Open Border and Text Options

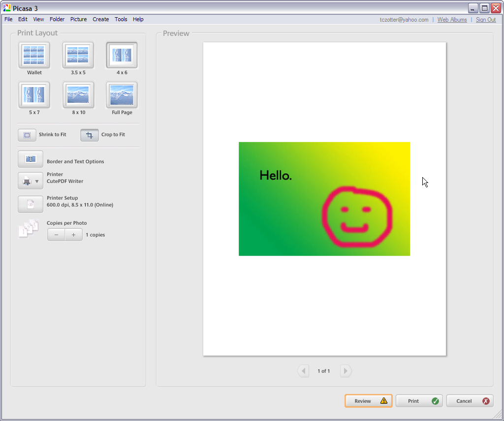[31, 159]
